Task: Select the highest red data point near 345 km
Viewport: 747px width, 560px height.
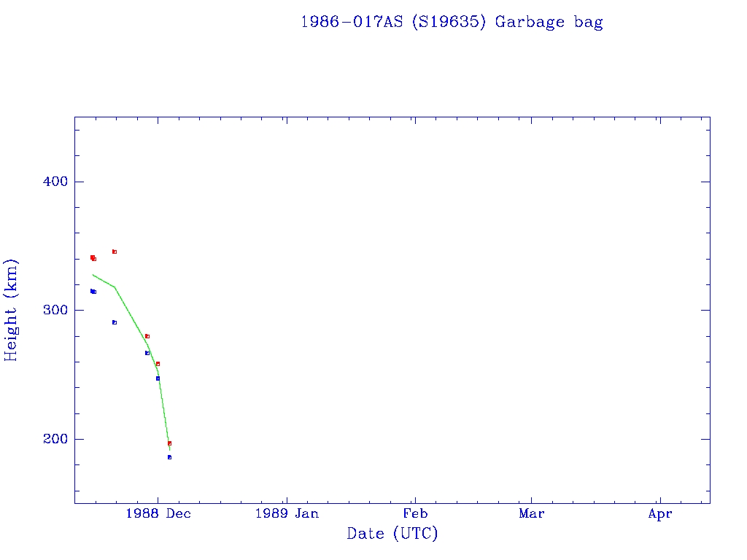Action: coord(115,252)
